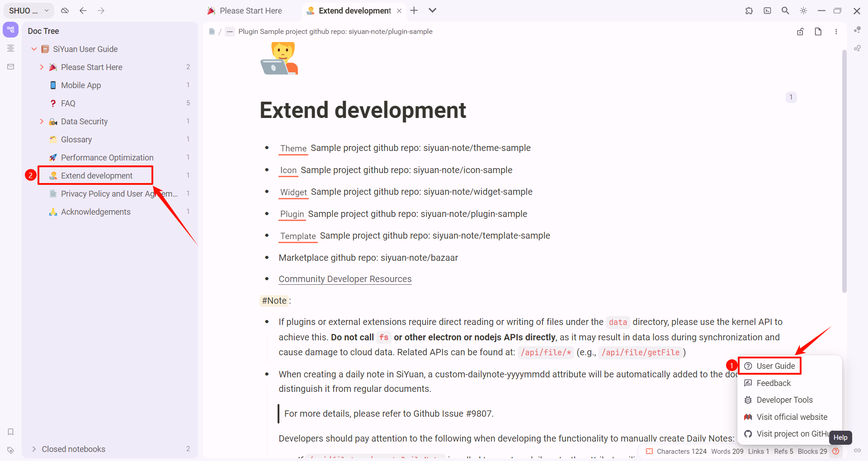Image resolution: width=868 pixels, height=461 pixels.
Task: Open the Community Developer Resources link
Action: [345, 279]
